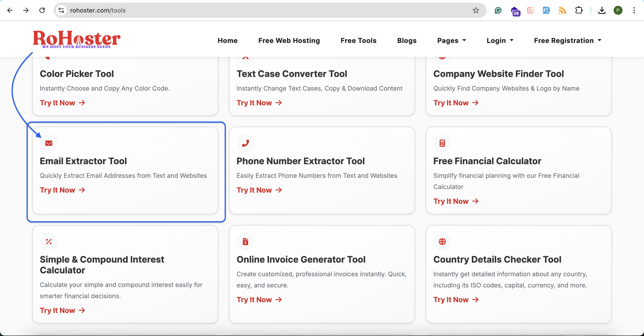This screenshot has height=336, width=644.
Task: Click the calculator icon on Financial Calculator card
Action: 442,143
